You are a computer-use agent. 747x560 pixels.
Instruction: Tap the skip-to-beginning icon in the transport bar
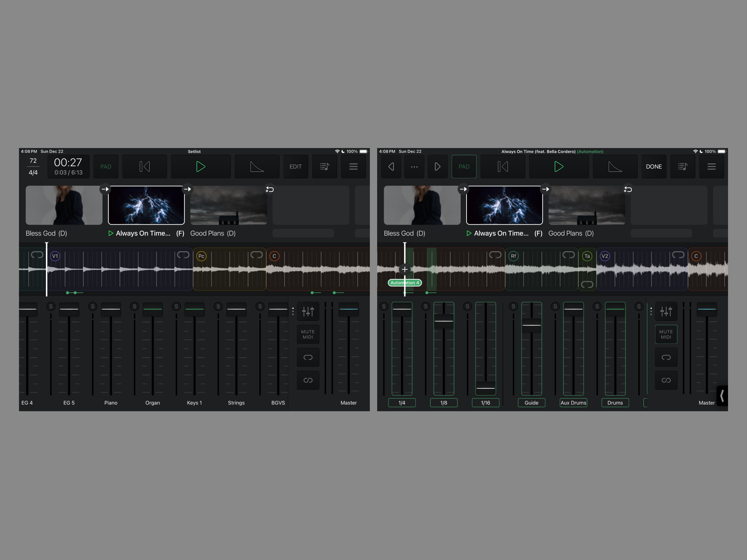click(144, 166)
